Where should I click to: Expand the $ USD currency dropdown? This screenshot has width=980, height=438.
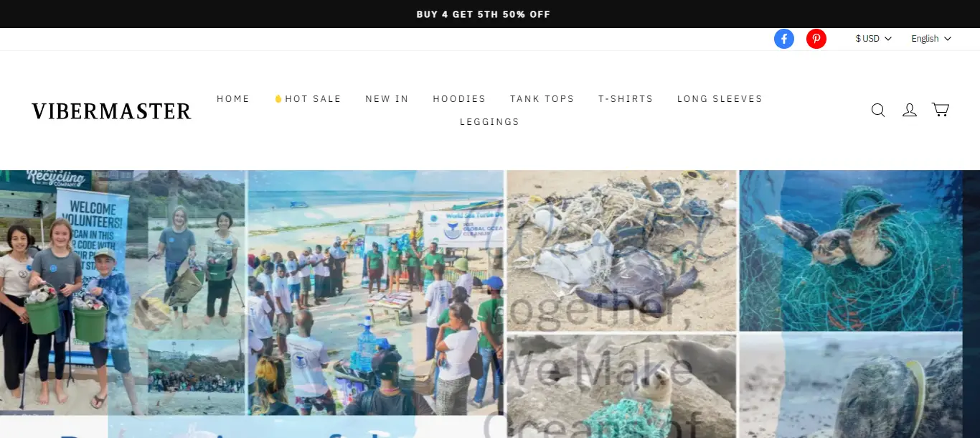coord(873,39)
